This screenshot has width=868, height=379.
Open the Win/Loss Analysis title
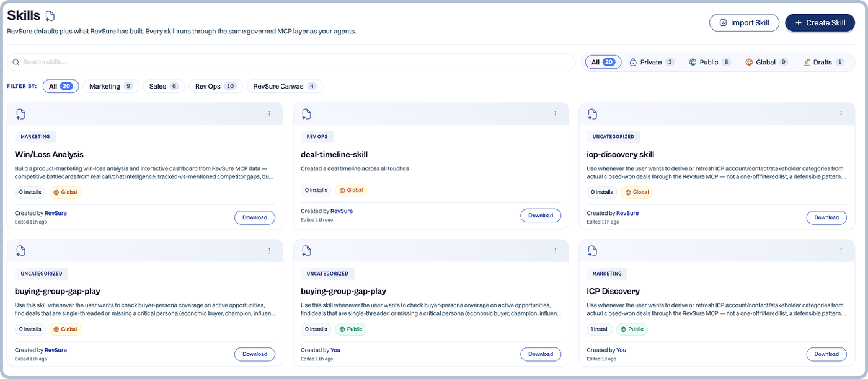49,154
